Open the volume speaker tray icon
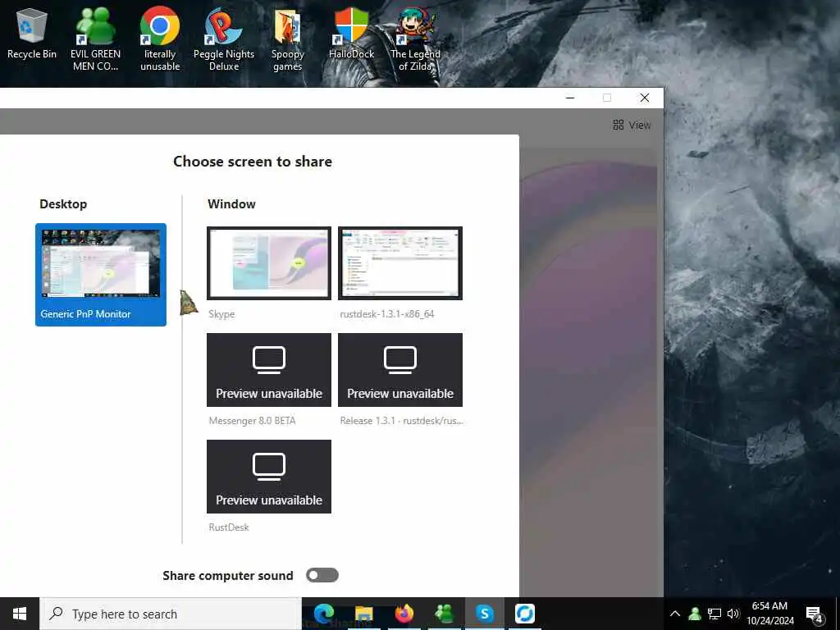Screen dimensions: 840x630 pyautogui.click(x=733, y=614)
